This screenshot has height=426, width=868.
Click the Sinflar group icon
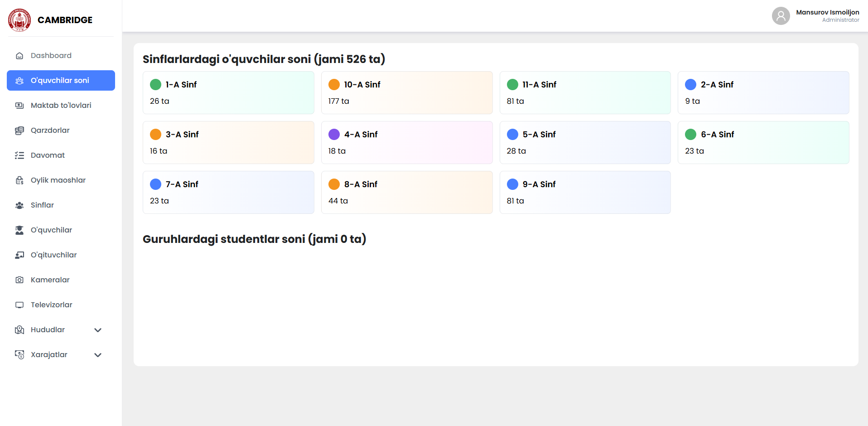coord(19,205)
